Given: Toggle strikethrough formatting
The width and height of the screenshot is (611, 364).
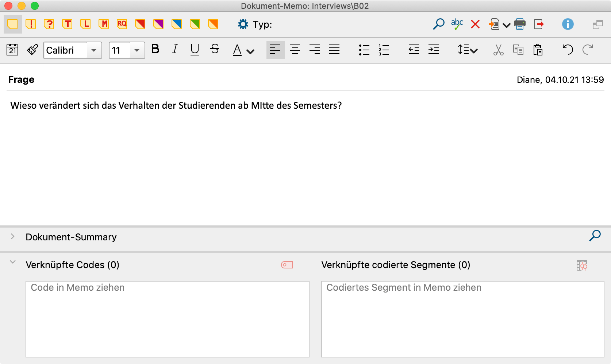Looking at the screenshot, I should [x=215, y=49].
